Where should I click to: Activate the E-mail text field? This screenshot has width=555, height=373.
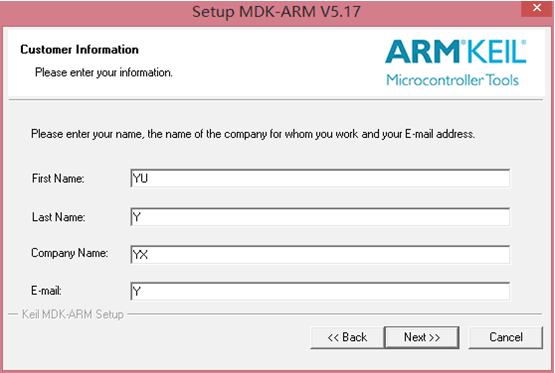320,291
